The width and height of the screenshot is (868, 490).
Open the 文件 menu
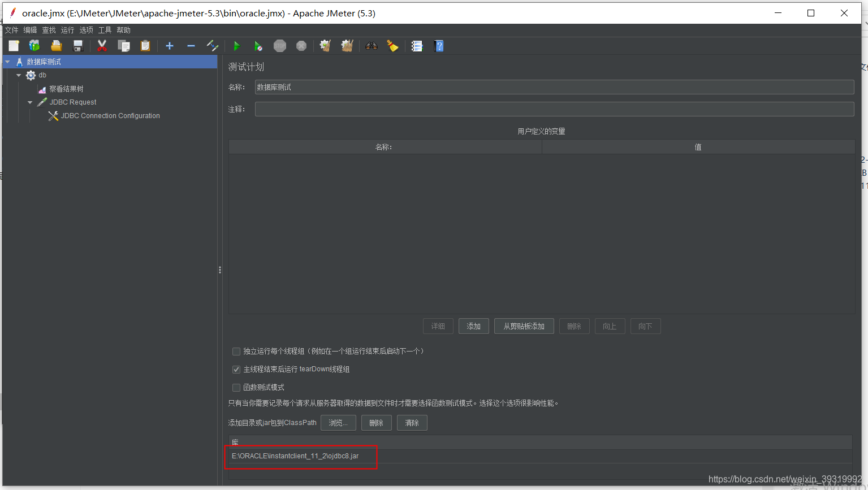click(11, 30)
